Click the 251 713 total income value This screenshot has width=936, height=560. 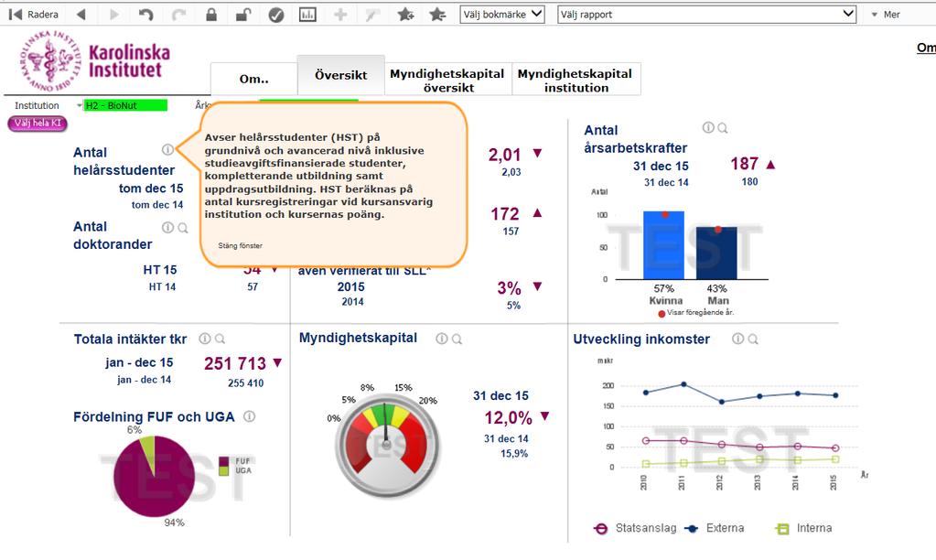click(x=235, y=363)
